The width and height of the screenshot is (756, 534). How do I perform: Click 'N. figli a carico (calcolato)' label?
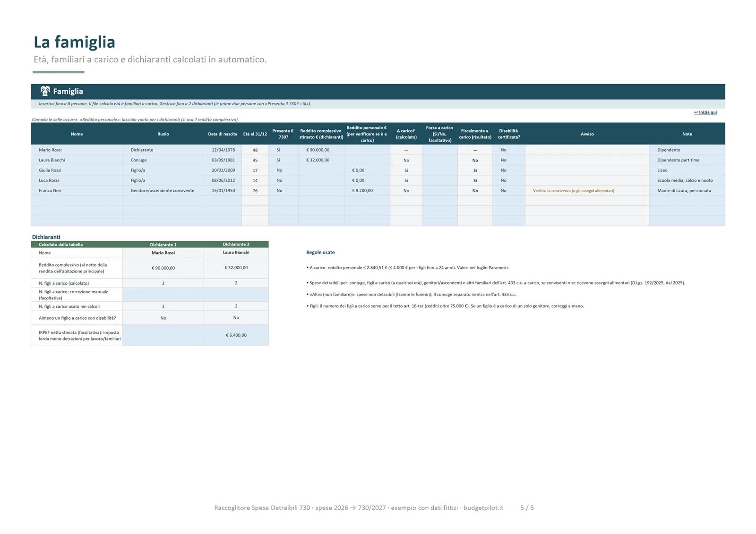[64, 283]
